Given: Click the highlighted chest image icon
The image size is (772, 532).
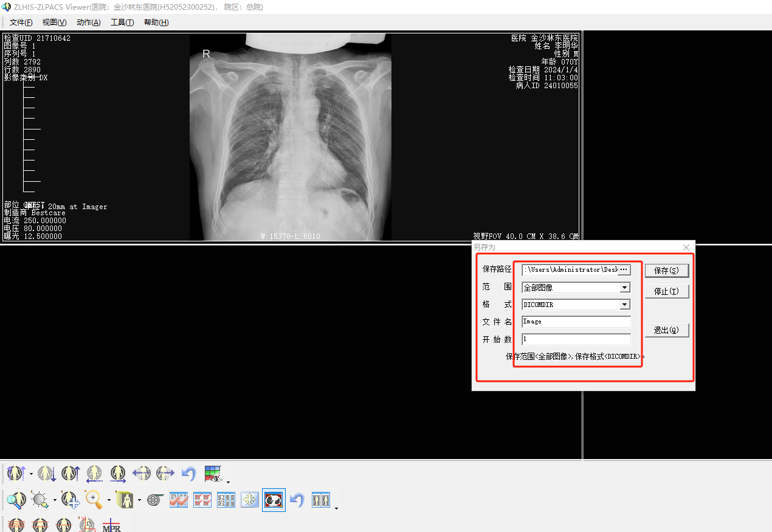Looking at the screenshot, I should click(274, 500).
